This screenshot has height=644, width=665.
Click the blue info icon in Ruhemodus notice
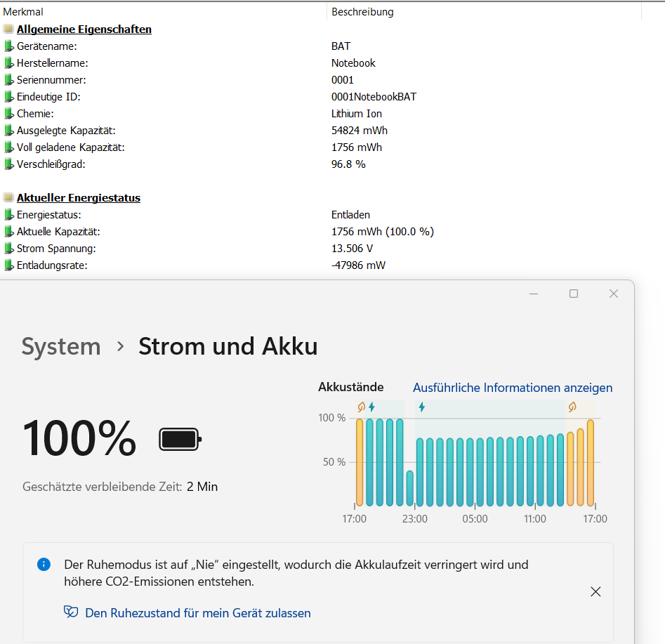[44, 564]
